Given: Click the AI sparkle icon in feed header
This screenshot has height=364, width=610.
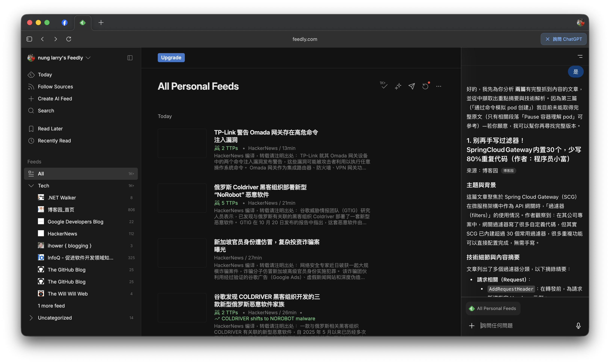Looking at the screenshot, I should click(x=398, y=86).
